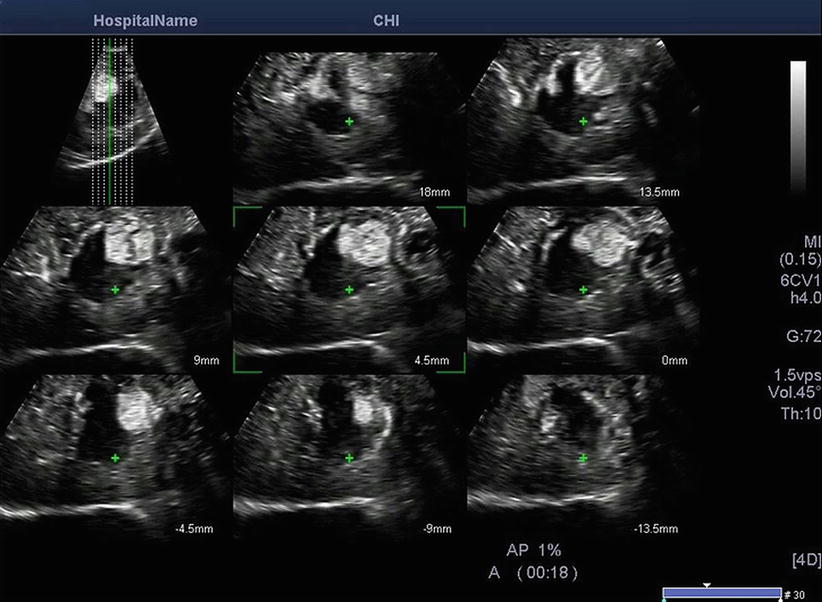Screen dimensions: 822x602
Task: Click the green crosshair in 4.5mm slice
Action: pos(349,290)
